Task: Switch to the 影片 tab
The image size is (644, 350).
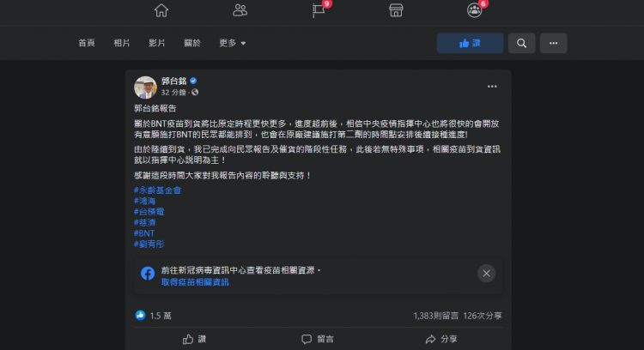Action: pyautogui.click(x=157, y=43)
